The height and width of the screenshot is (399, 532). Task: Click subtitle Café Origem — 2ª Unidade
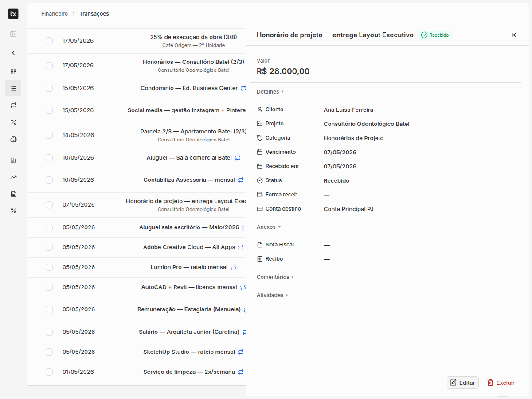194,45
